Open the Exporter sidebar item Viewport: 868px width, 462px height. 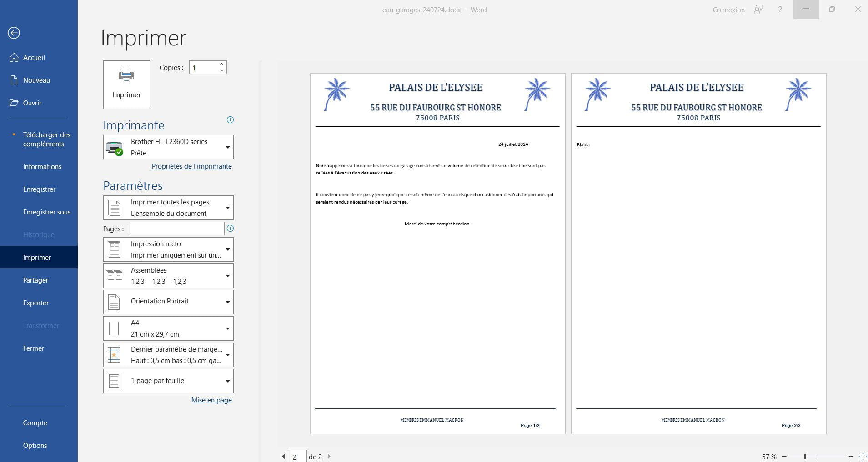pyautogui.click(x=39, y=303)
